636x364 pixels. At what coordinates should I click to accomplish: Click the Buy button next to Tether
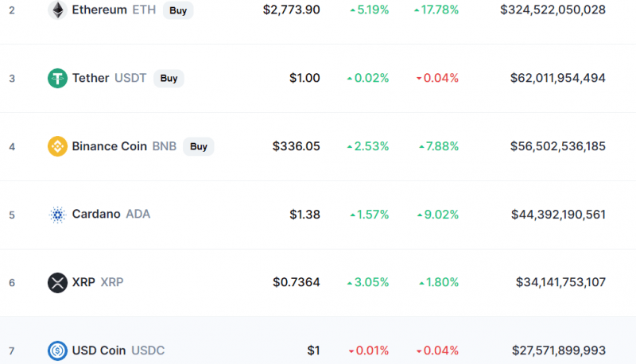[169, 78]
